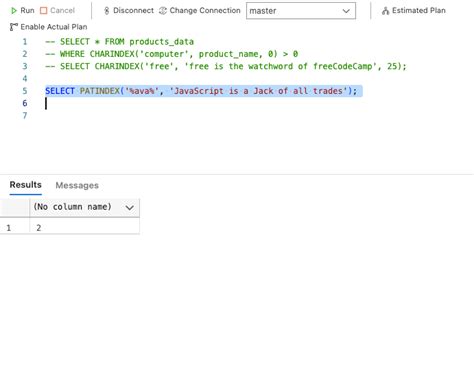Click the PATINDEX function keyword
474x385 pixels.
tap(99, 91)
